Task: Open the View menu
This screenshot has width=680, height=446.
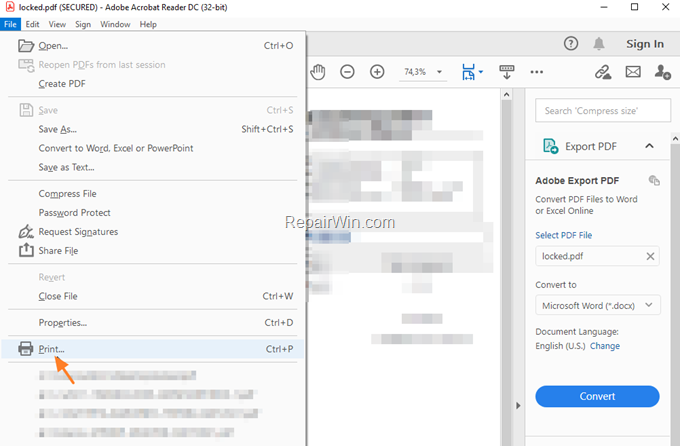Action: point(57,24)
